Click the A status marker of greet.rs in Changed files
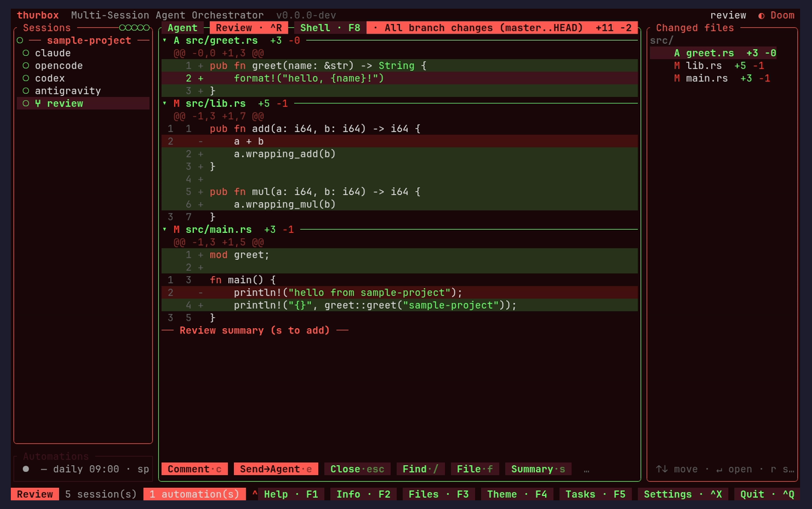 coord(677,53)
